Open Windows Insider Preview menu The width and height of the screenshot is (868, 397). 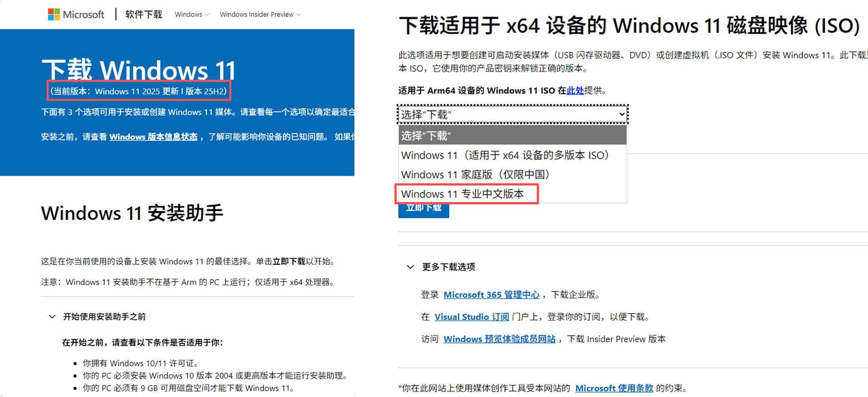click(x=260, y=14)
